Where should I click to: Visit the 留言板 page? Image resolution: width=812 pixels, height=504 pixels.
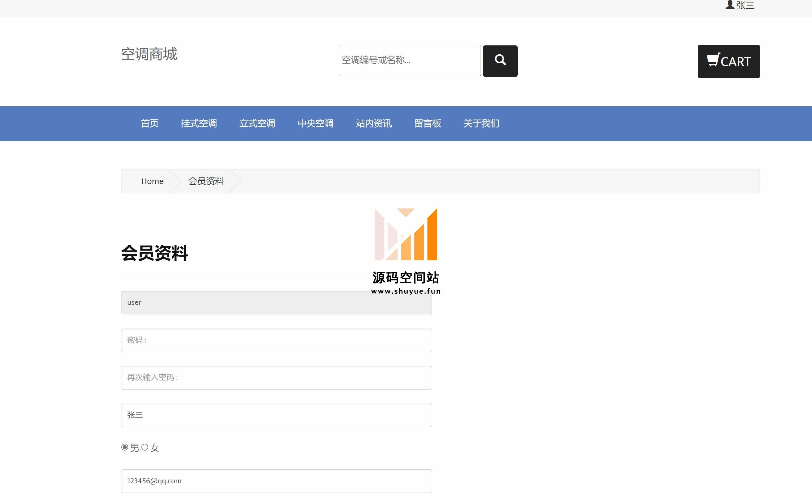pyautogui.click(x=427, y=123)
